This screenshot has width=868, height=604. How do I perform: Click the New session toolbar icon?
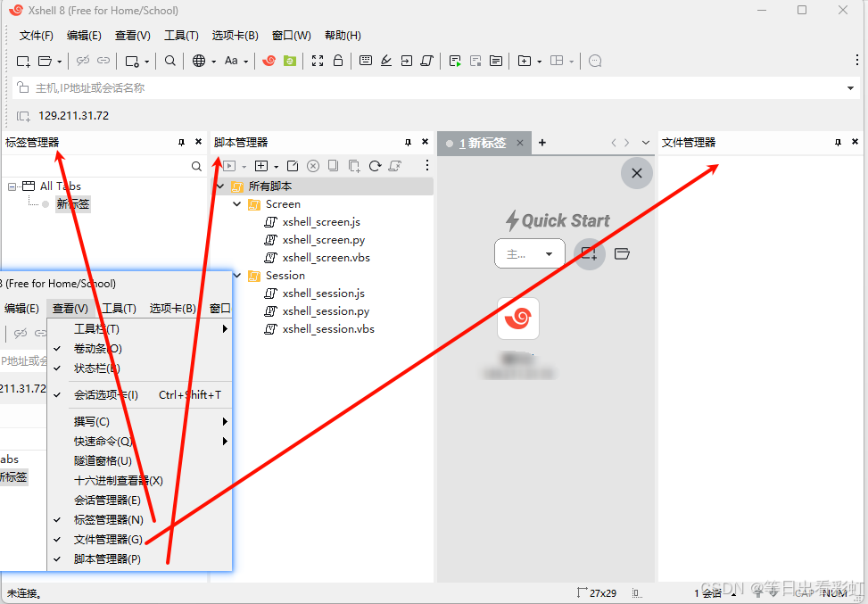23,61
